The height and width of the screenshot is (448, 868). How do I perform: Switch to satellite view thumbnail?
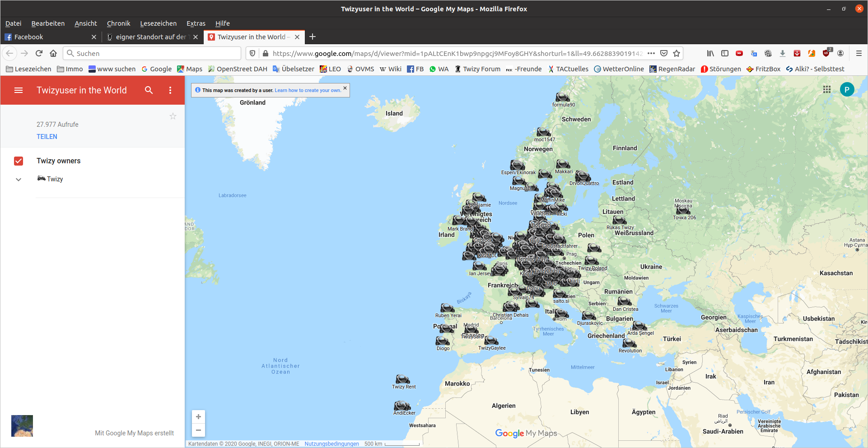(22, 426)
